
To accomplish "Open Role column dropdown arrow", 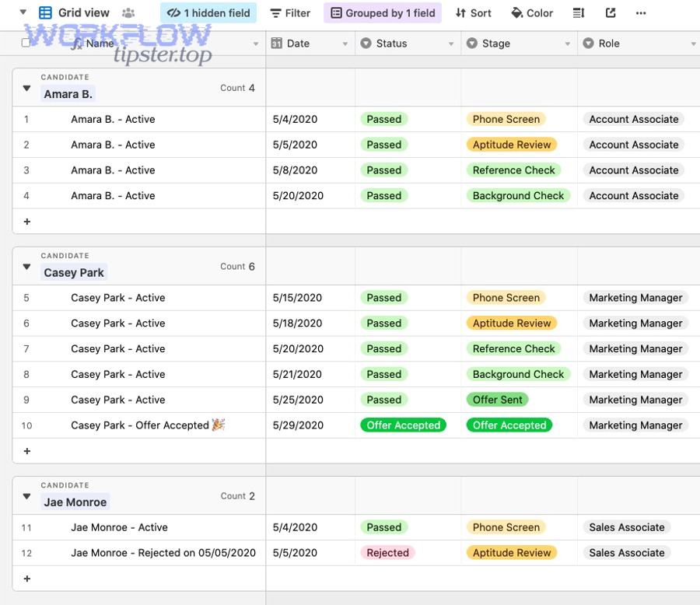I will tap(693, 44).
